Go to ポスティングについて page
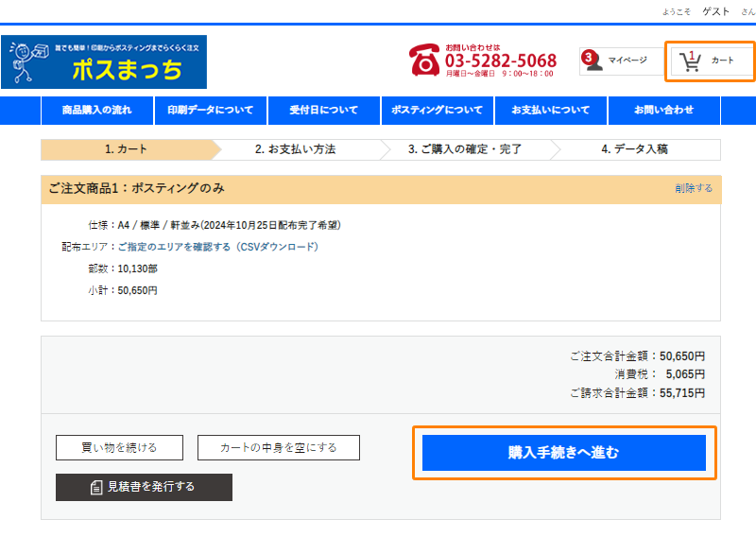Screen dimensions: 756x537 click(437, 111)
